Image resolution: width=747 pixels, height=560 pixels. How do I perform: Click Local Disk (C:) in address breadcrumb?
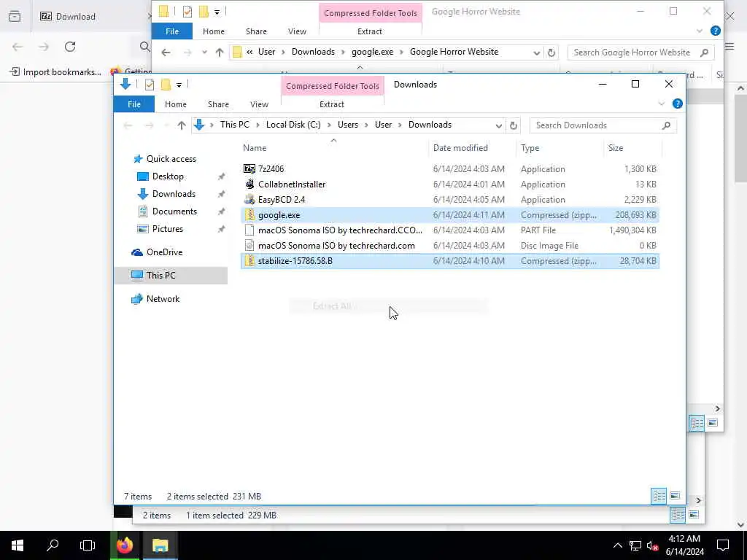click(293, 125)
